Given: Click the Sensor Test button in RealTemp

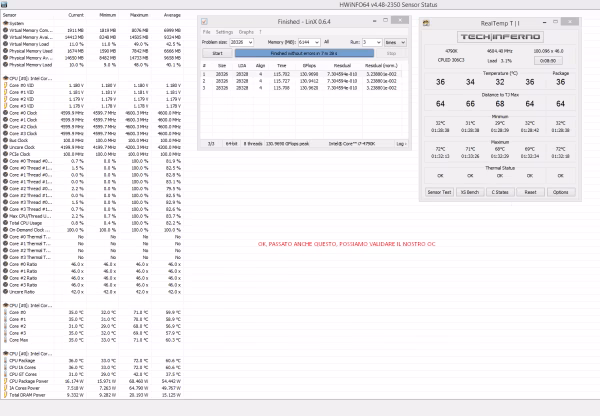Looking at the screenshot, I should click(x=439, y=192).
